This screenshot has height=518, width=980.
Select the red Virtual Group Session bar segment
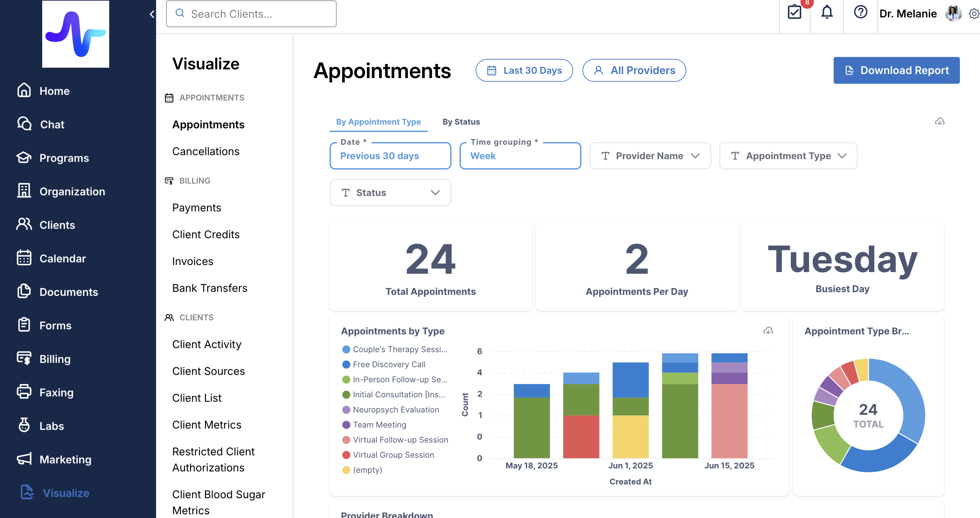pyautogui.click(x=581, y=436)
